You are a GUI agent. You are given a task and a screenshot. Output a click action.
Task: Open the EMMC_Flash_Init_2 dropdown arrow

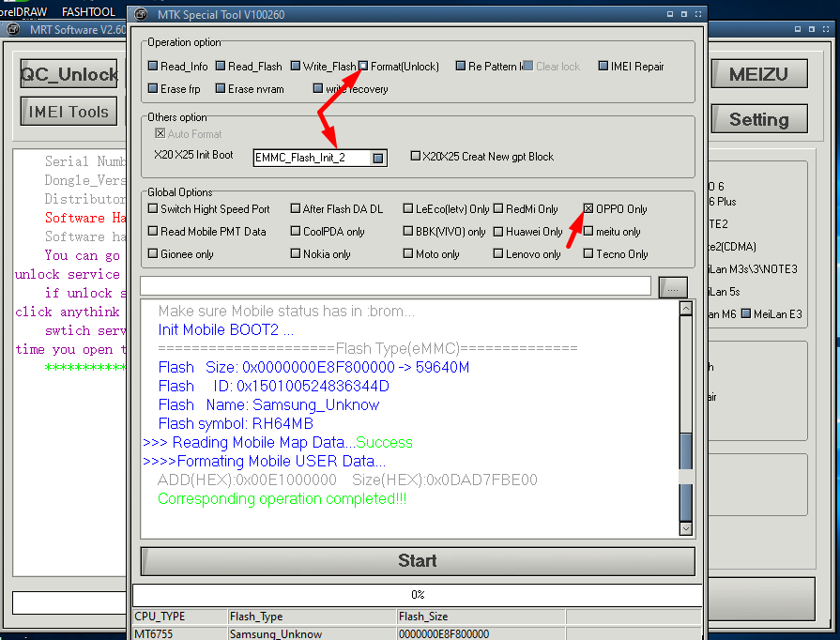tap(378, 158)
